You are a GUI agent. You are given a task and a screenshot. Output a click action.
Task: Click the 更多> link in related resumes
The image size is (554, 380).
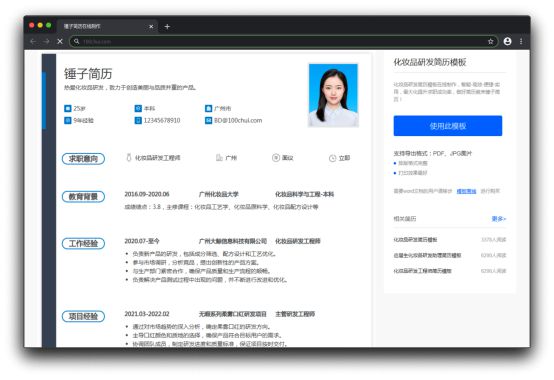tap(499, 219)
